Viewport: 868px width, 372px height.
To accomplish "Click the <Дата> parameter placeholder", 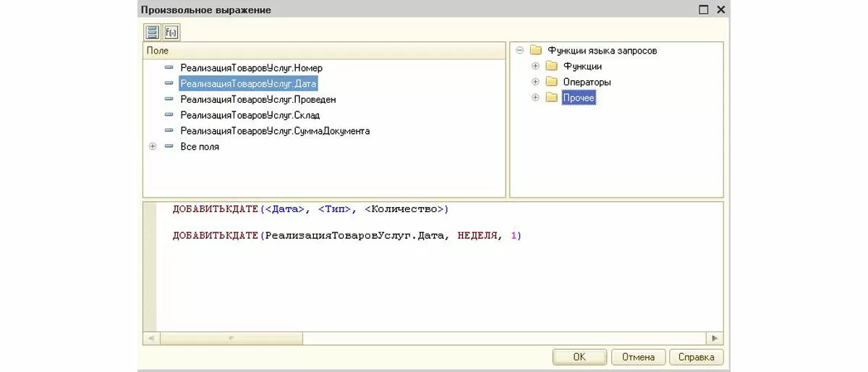I will pyautogui.click(x=285, y=209).
